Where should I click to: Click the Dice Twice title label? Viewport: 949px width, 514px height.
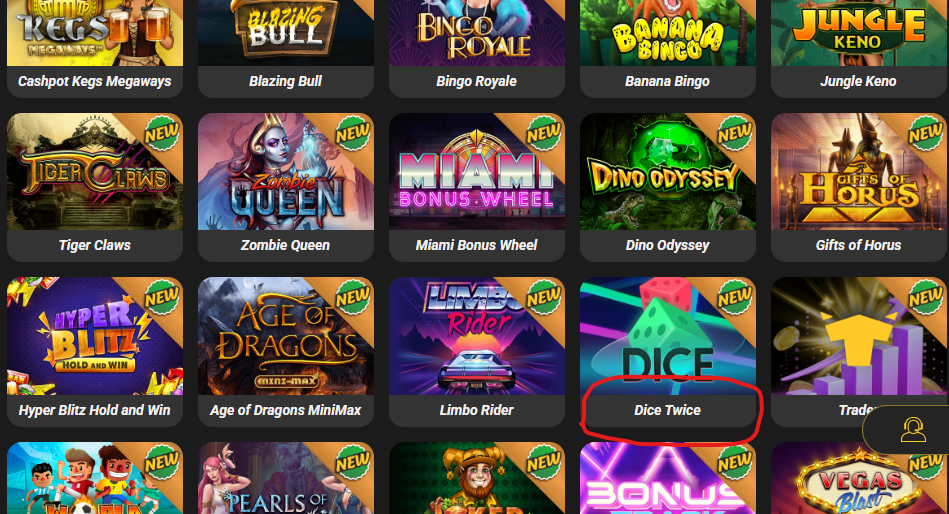(x=667, y=410)
